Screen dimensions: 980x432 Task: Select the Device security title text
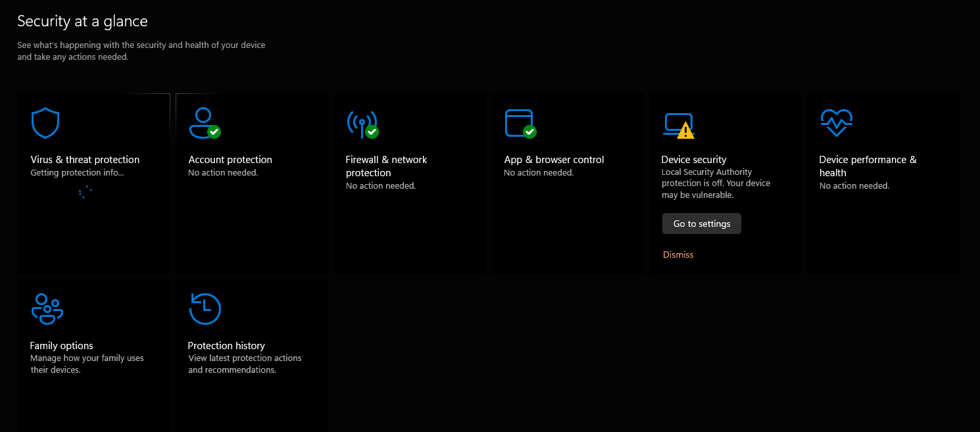pyautogui.click(x=694, y=160)
